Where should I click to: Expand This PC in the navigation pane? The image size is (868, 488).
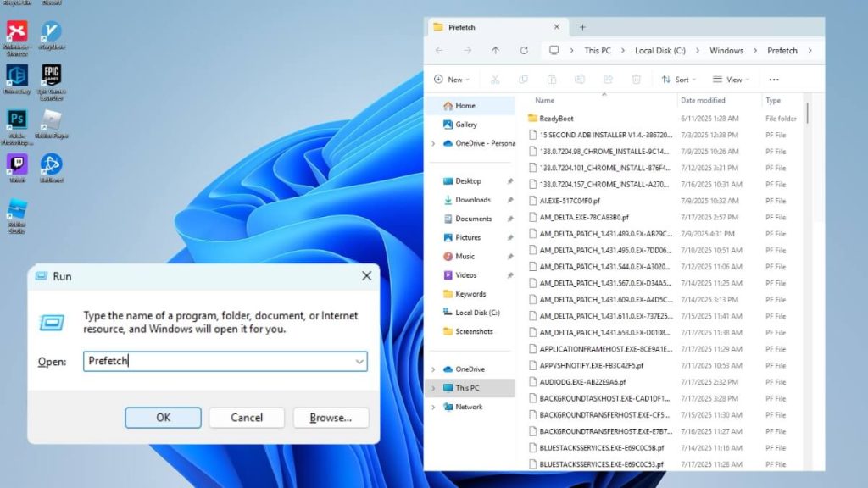point(433,388)
